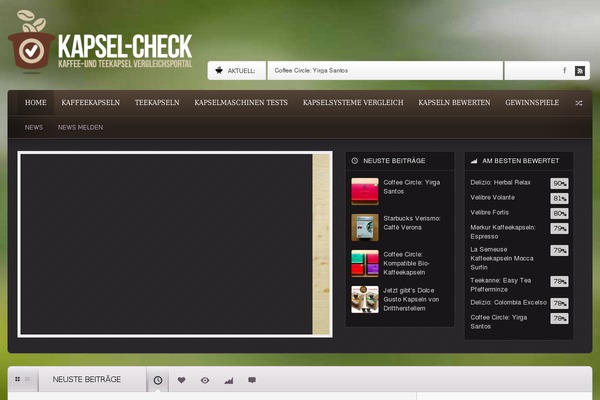Open the Kaffeekapseln menu
The image size is (600, 400).
click(x=91, y=103)
